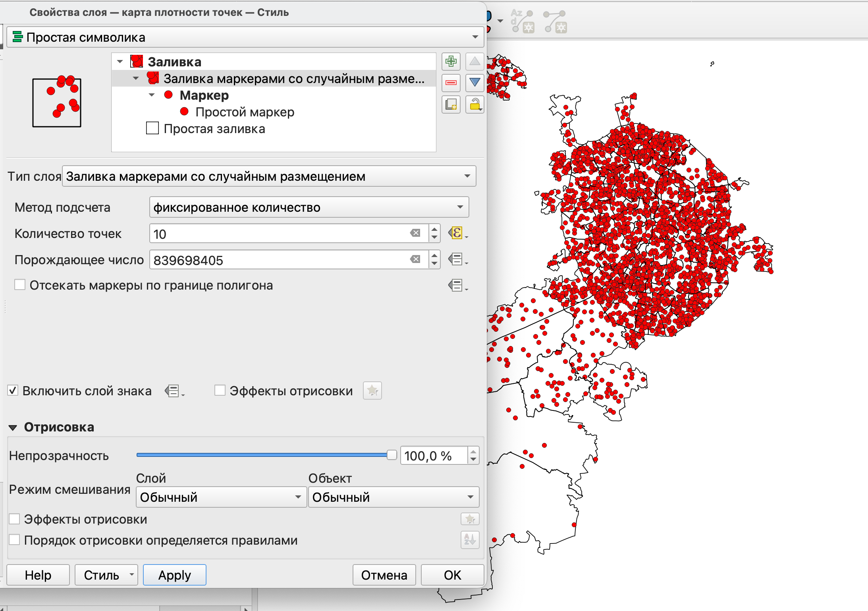Enable clipping markers to polygon boundary
The width and height of the screenshot is (868, 611).
click(20, 285)
